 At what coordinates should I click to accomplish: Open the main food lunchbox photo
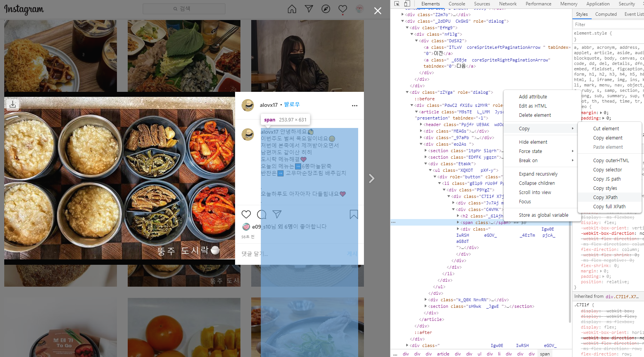click(x=120, y=178)
